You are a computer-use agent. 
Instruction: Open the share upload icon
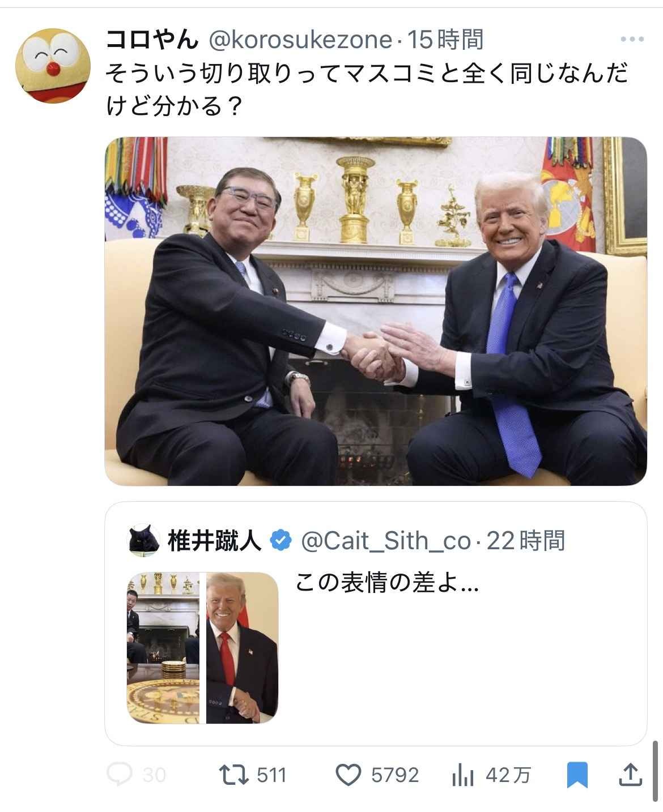[x=630, y=774]
